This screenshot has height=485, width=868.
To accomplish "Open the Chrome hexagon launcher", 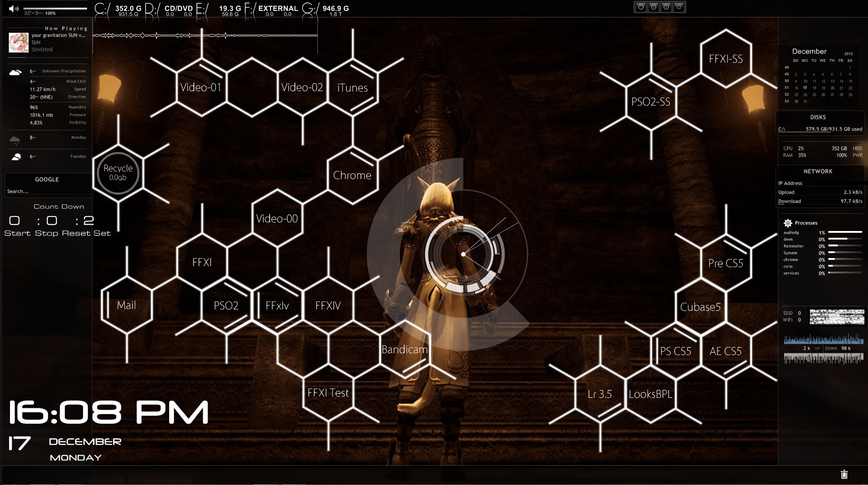I will click(x=352, y=175).
